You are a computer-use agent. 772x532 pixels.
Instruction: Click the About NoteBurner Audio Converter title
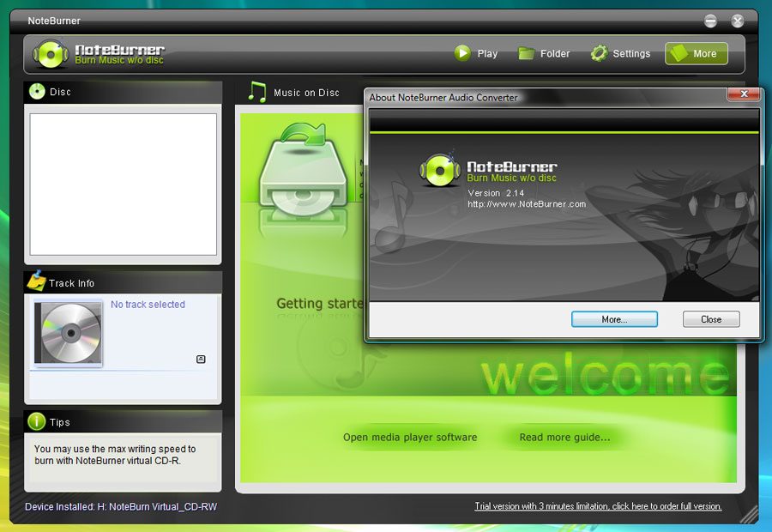tap(443, 98)
